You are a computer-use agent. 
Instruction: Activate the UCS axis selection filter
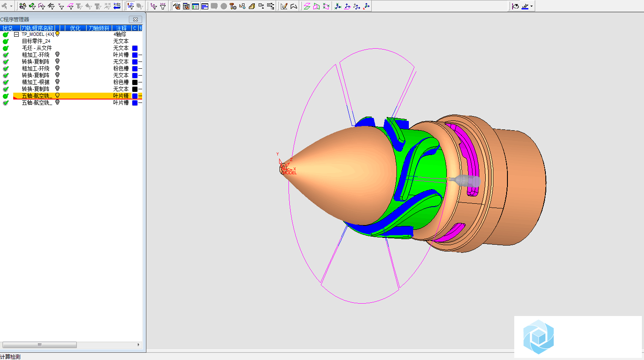154,6
